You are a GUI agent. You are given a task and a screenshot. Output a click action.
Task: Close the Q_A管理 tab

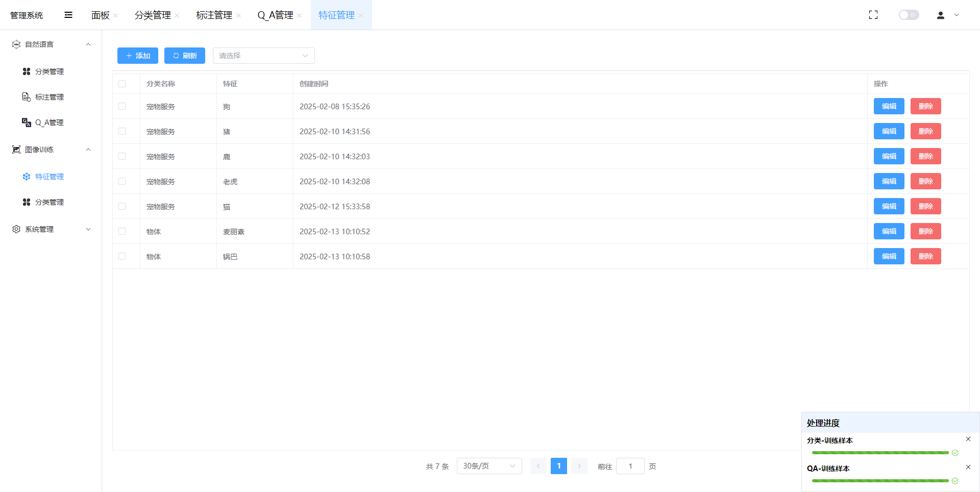click(299, 15)
